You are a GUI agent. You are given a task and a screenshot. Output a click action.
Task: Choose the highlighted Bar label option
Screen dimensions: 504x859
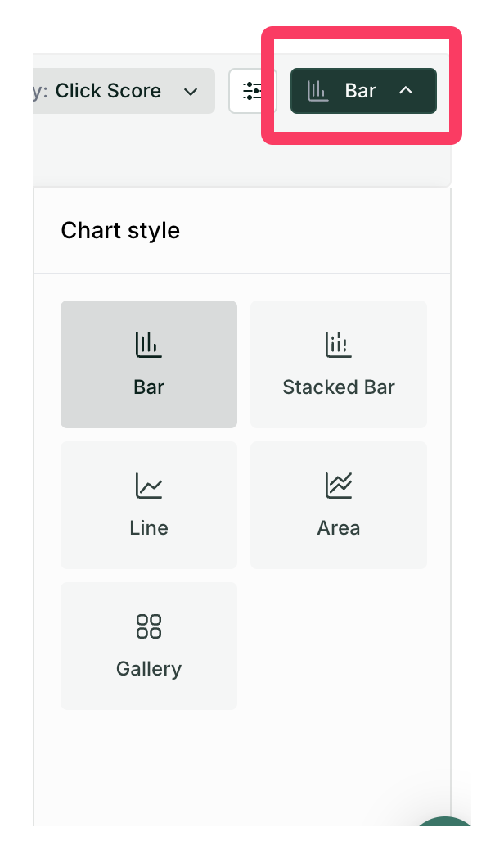[x=149, y=387]
